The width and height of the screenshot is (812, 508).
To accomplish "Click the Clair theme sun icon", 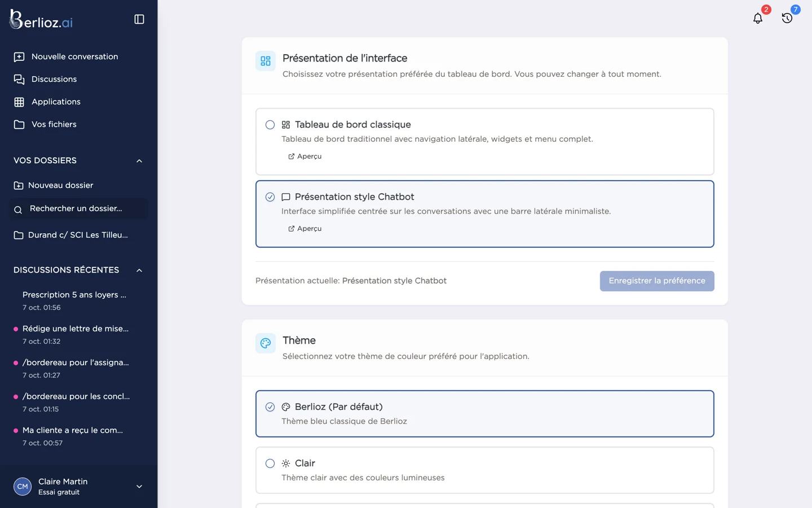I will 286,463.
